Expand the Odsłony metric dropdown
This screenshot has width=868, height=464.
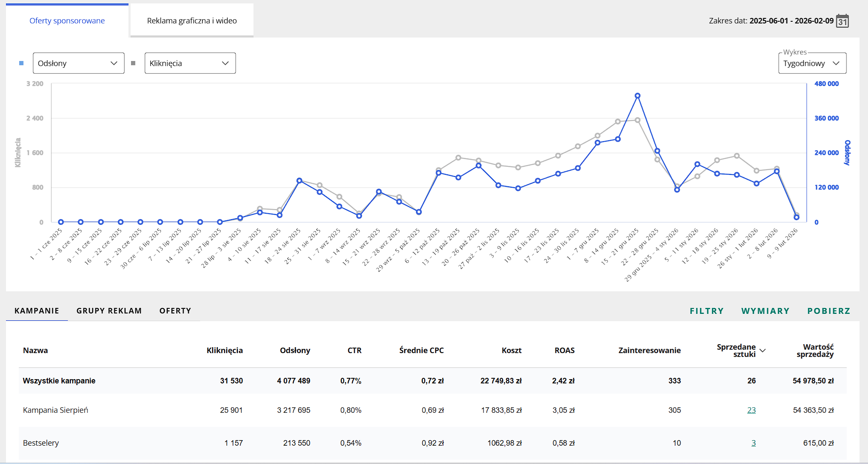point(79,63)
